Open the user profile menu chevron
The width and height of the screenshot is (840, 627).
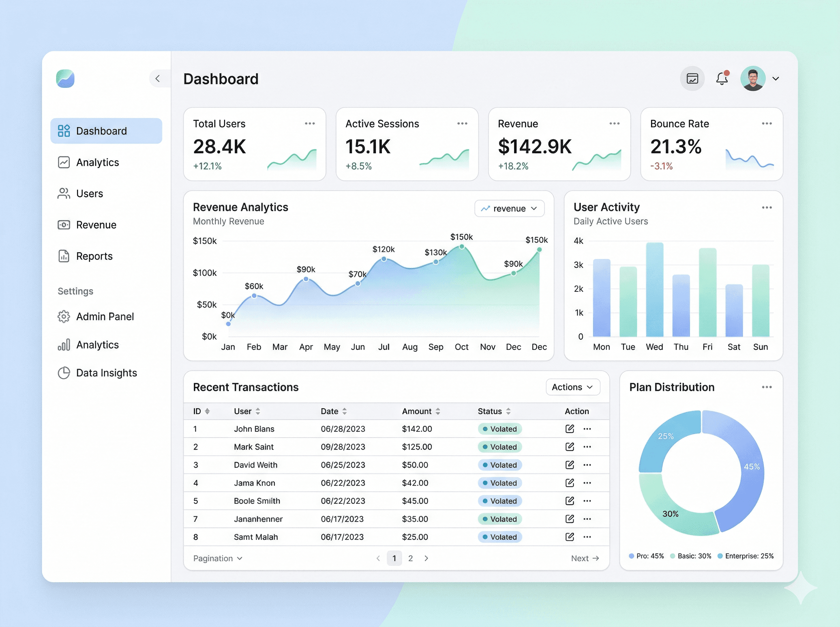click(776, 79)
